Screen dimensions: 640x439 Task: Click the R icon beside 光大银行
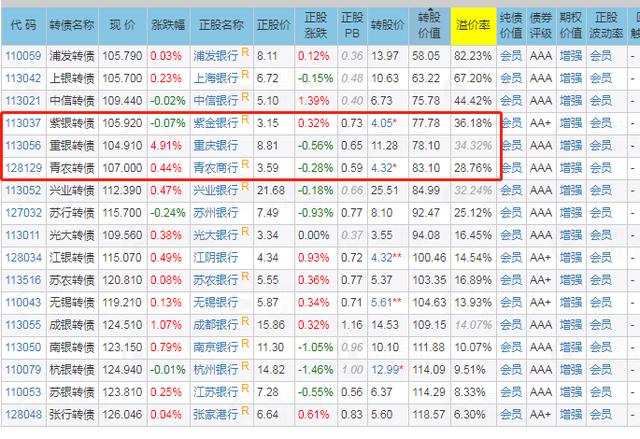click(x=245, y=231)
